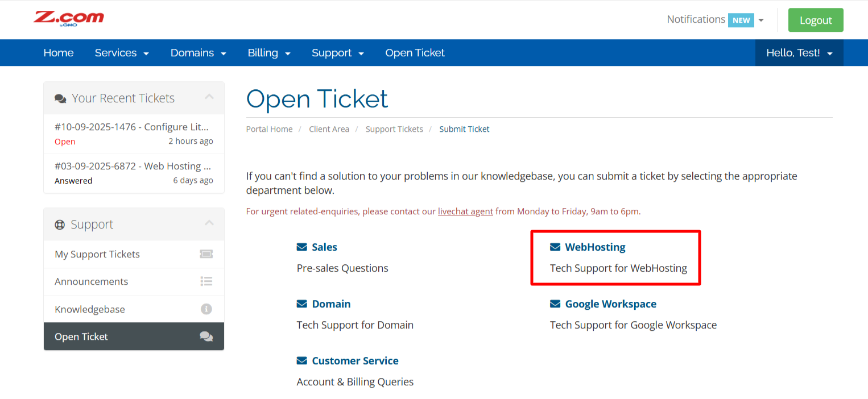Open Knowledgebase in the sidebar
Image resolution: width=868 pixels, height=399 pixels.
(x=134, y=309)
